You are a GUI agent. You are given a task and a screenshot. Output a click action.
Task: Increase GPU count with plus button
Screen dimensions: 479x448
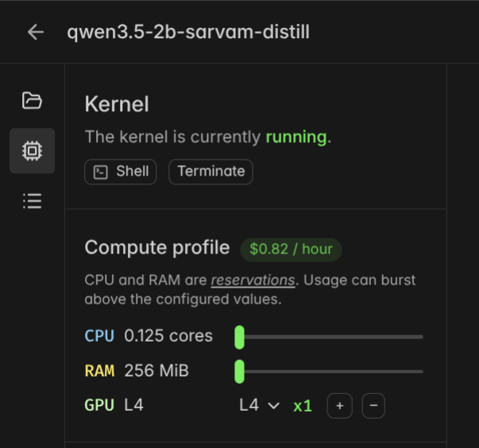(x=340, y=406)
